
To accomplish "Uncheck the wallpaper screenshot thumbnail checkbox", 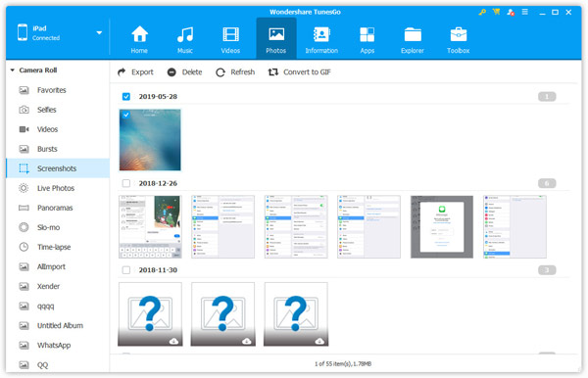I will [126, 115].
